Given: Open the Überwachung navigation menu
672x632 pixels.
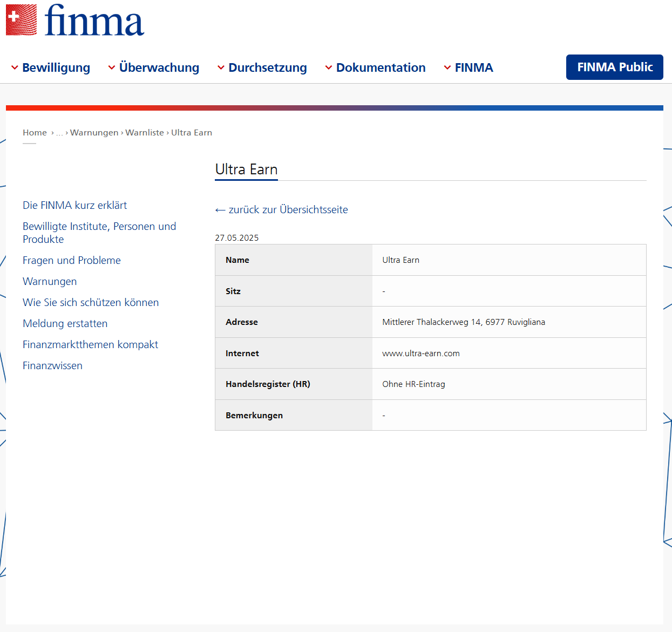Looking at the screenshot, I should point(159,67).
